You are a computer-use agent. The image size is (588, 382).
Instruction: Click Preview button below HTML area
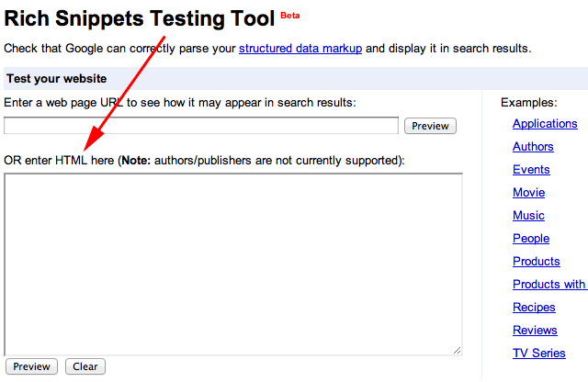[x=31, y=366]
